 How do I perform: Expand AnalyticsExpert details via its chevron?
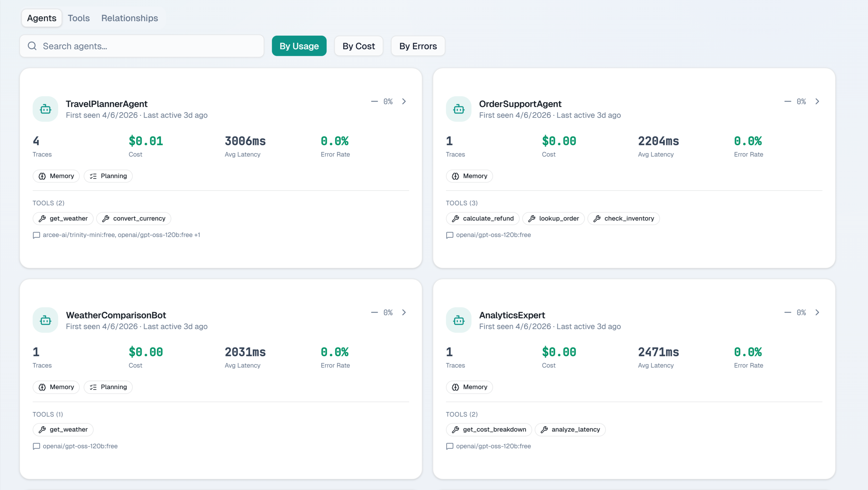coord(817,312)
